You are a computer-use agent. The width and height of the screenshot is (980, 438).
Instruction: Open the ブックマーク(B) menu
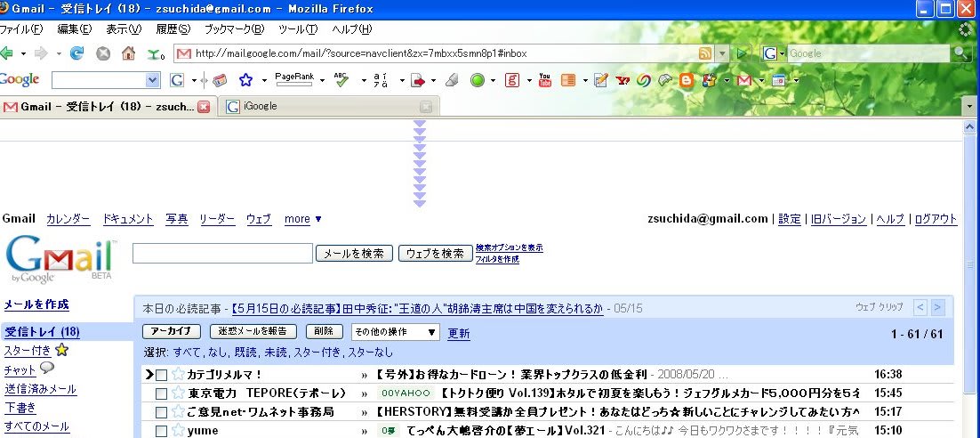pyautogui.click(x=234, y=29)
